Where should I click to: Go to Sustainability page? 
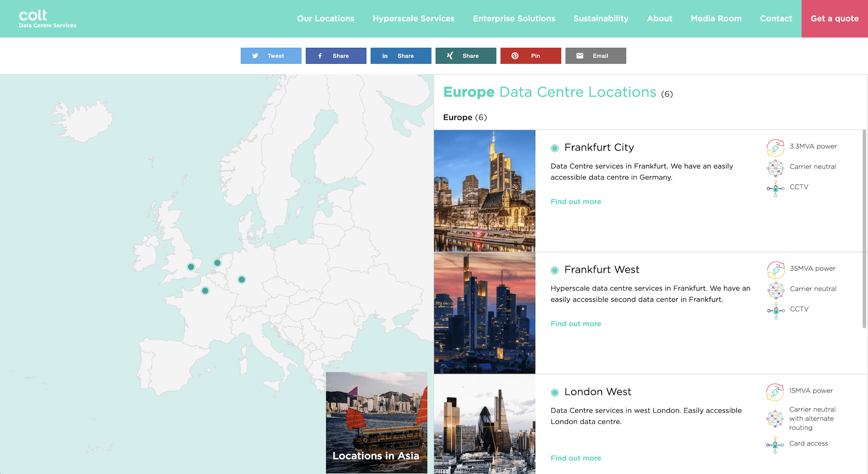[x=601, y=19]
